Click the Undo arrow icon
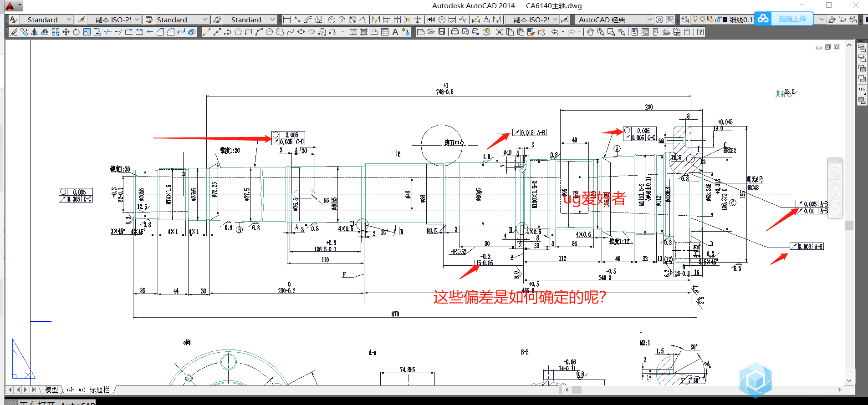Viewport: 868px width, 405px height. coord(555,32)
